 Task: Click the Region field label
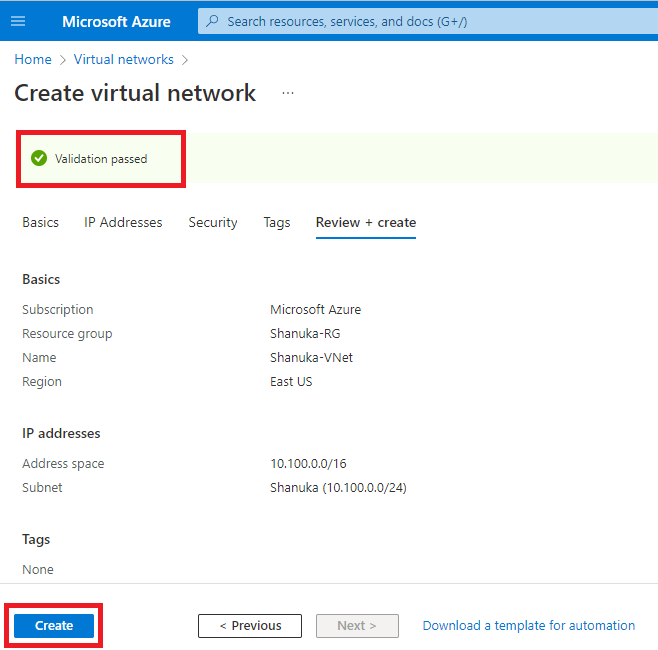(x=42, y=381)
